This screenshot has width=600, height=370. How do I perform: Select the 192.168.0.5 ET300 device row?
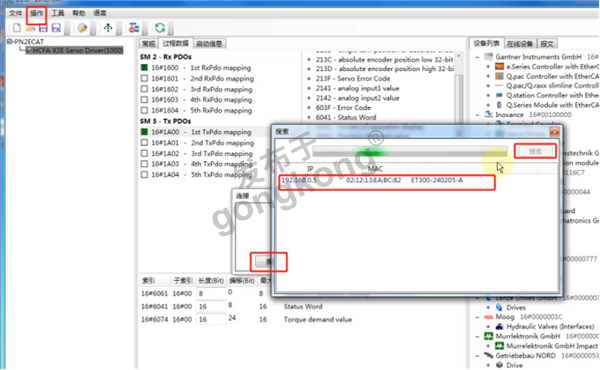[x=386, y=180]
